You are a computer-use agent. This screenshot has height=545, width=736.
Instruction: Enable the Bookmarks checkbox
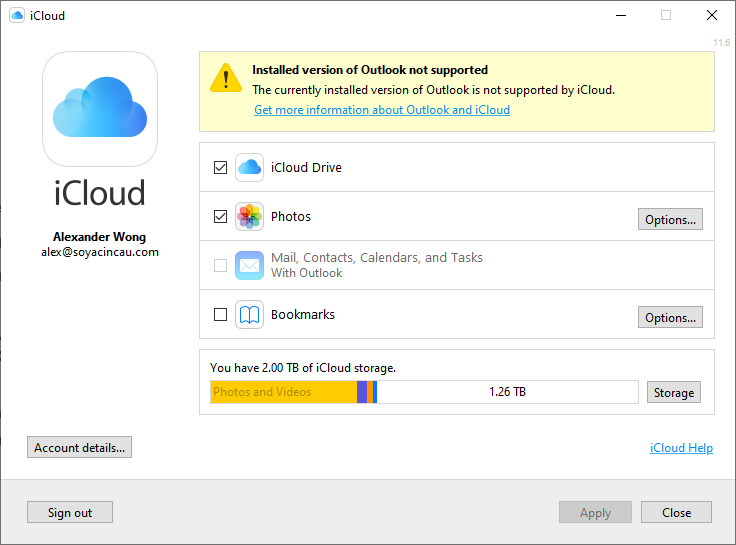[221, 314]
